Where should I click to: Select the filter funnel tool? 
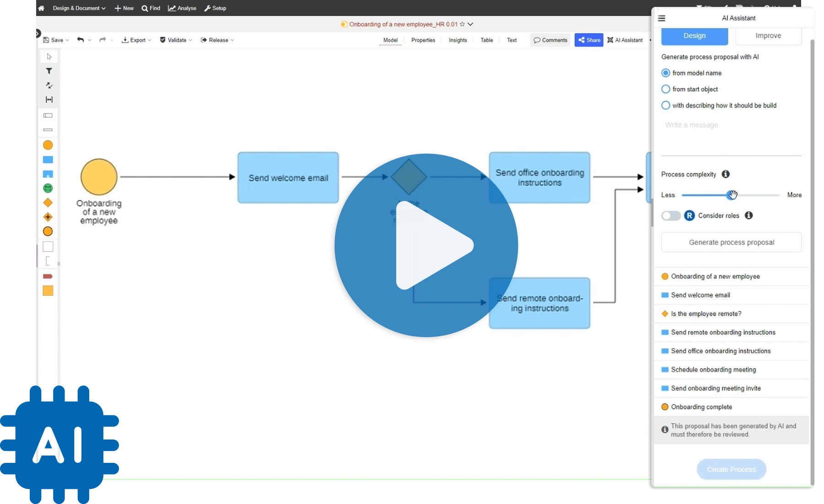click(x=49, y=71)
